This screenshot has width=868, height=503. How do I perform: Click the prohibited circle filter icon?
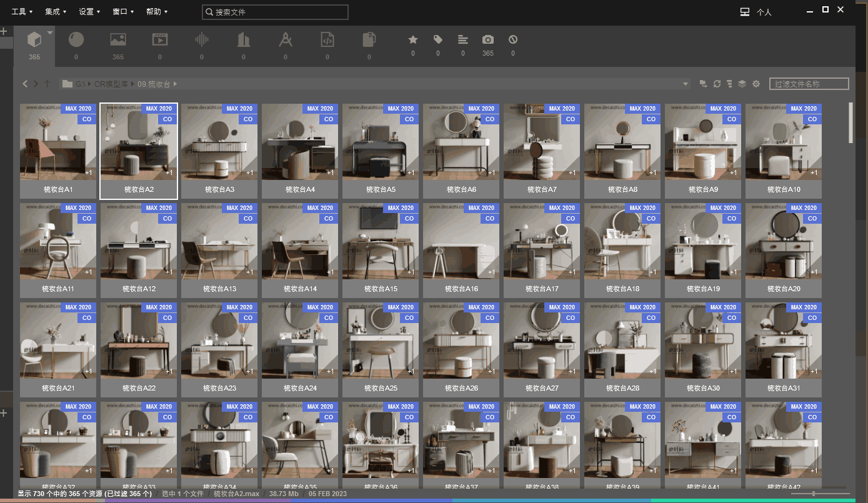[x=513, y=39]
